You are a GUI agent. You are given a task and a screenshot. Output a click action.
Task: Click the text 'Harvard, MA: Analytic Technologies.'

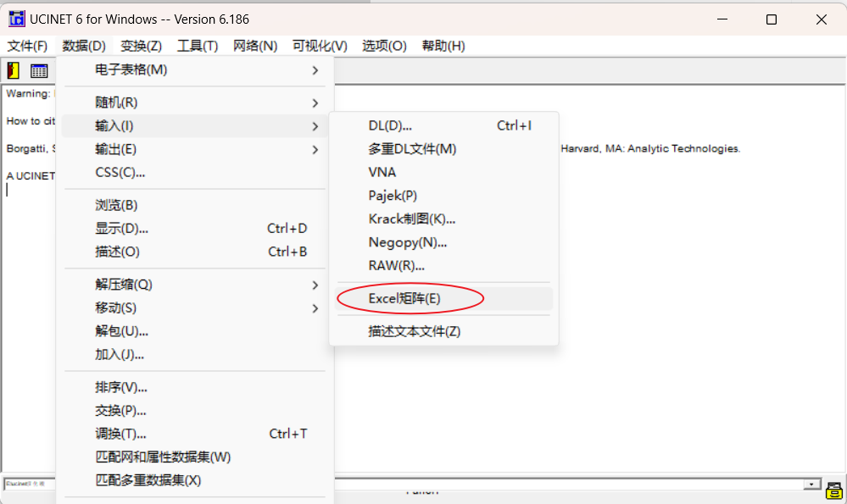pyautogui.click(x=650, y=148)
